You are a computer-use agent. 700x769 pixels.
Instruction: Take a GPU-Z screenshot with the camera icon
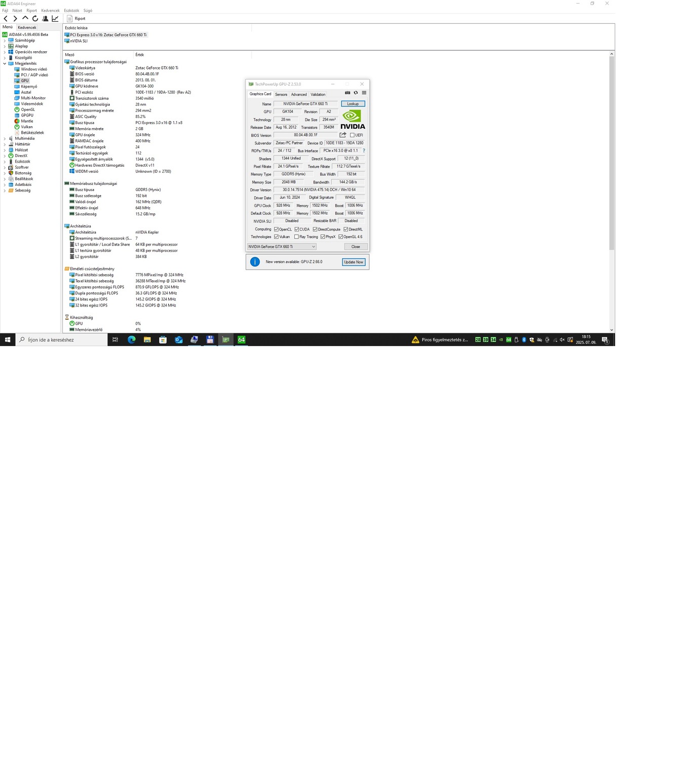347,93
